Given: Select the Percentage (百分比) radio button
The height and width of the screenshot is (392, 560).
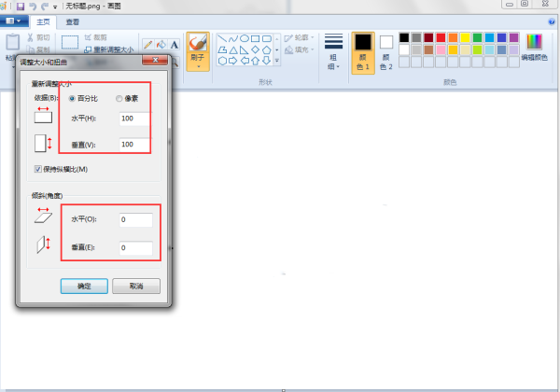Looking at the screenshot, I should click(73, 98).
